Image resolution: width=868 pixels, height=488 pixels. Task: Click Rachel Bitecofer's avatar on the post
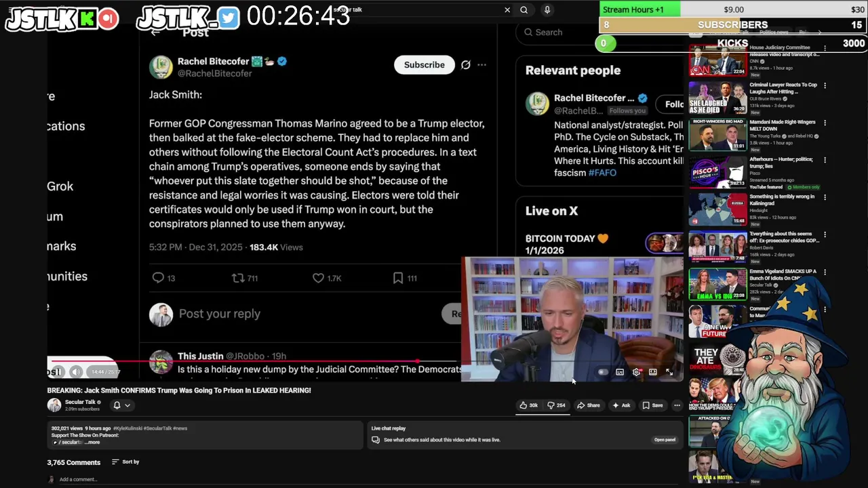pyautogui.click(x=161, y=67)
